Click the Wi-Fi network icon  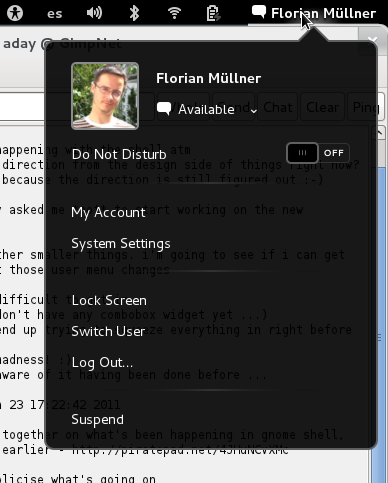pos(174,13)
